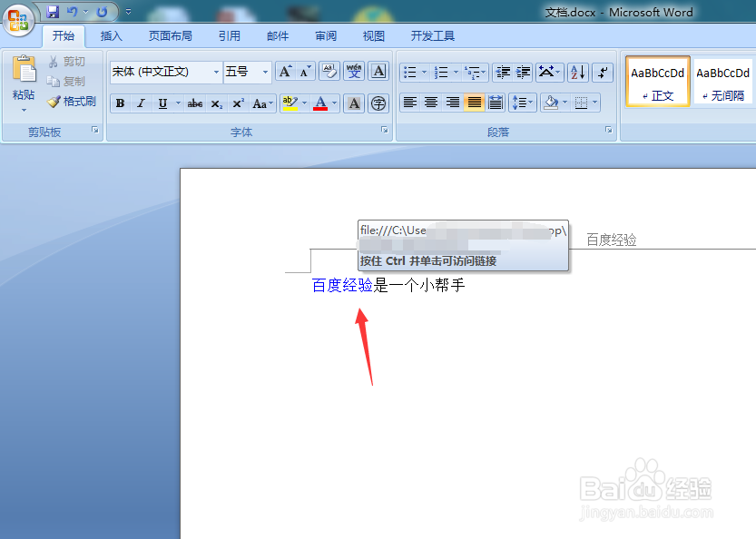Click the 粘贴 paste icon
This screenshot has width=756, height=539.
25,70
